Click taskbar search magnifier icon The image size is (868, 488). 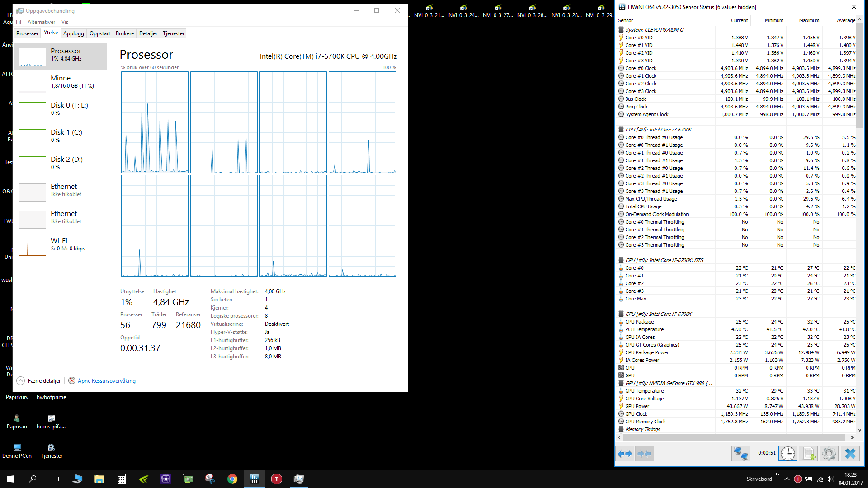coord(33,479)
